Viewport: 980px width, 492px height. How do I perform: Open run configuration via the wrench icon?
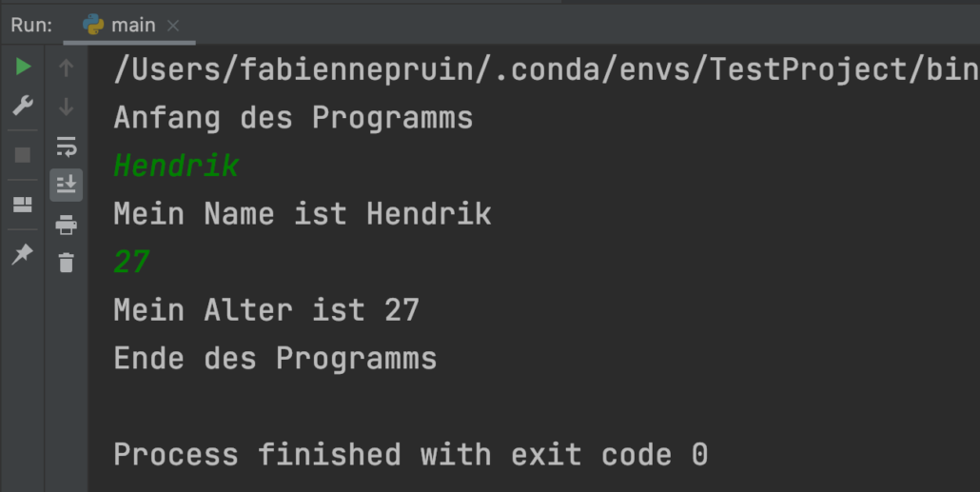coord(23,107)
